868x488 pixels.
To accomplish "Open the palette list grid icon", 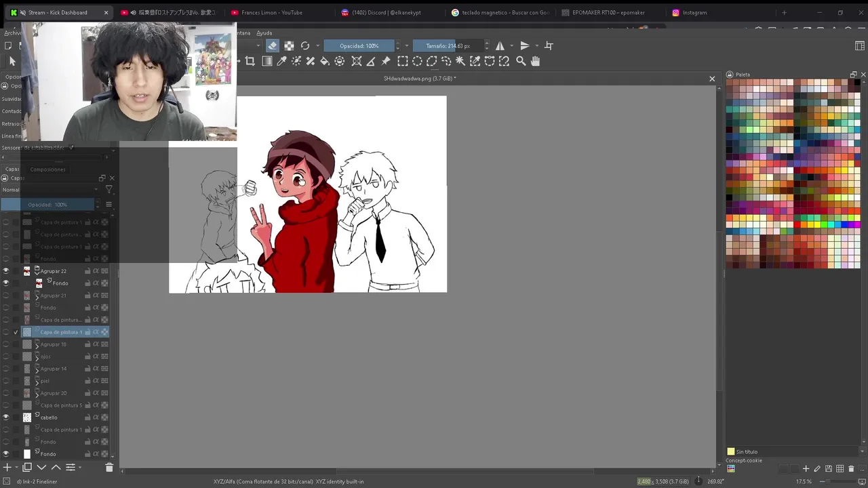I will pos(731,468).
